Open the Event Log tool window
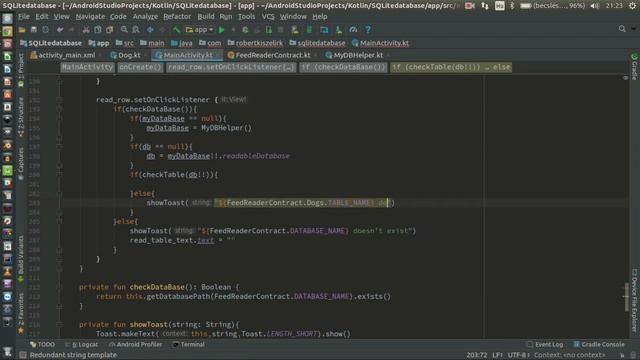This screenshot has height=360, width=640. 545,344
